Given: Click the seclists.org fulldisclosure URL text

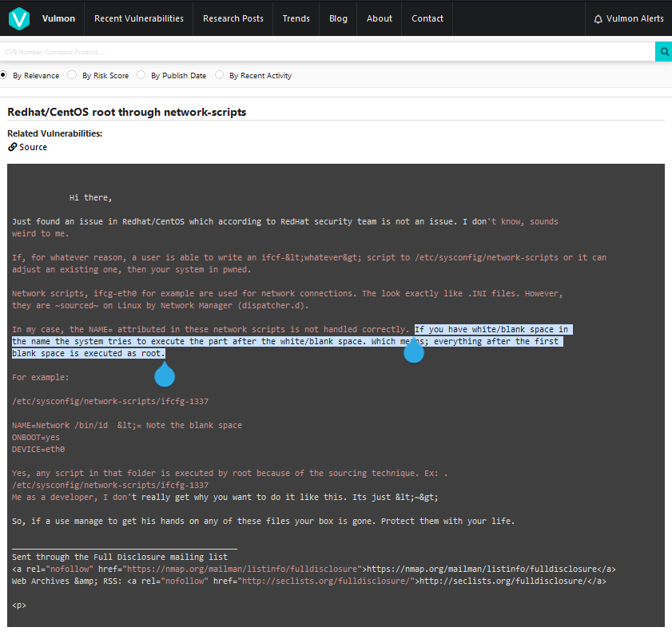Looking at the screenshot, I should (503, 581).
